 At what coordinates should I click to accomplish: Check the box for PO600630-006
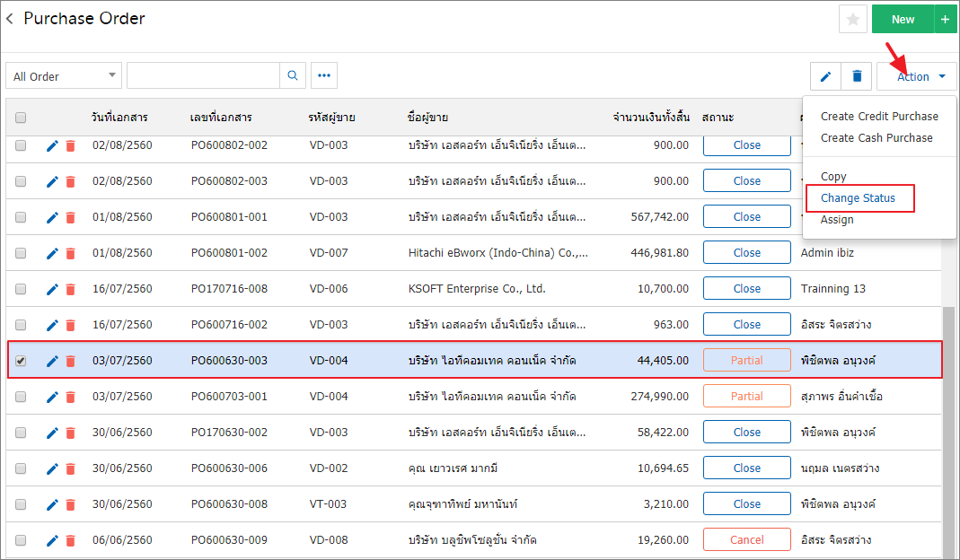tap(21, 468)
